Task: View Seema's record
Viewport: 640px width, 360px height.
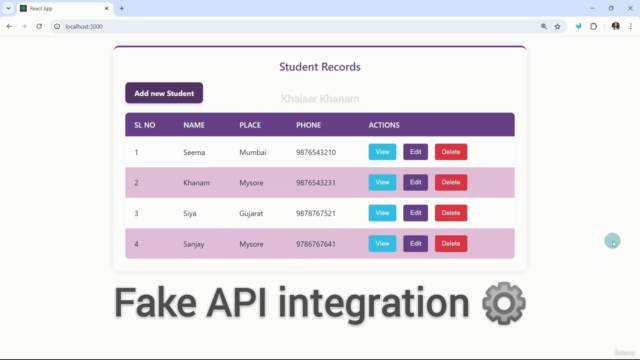Action: [382, 152]
